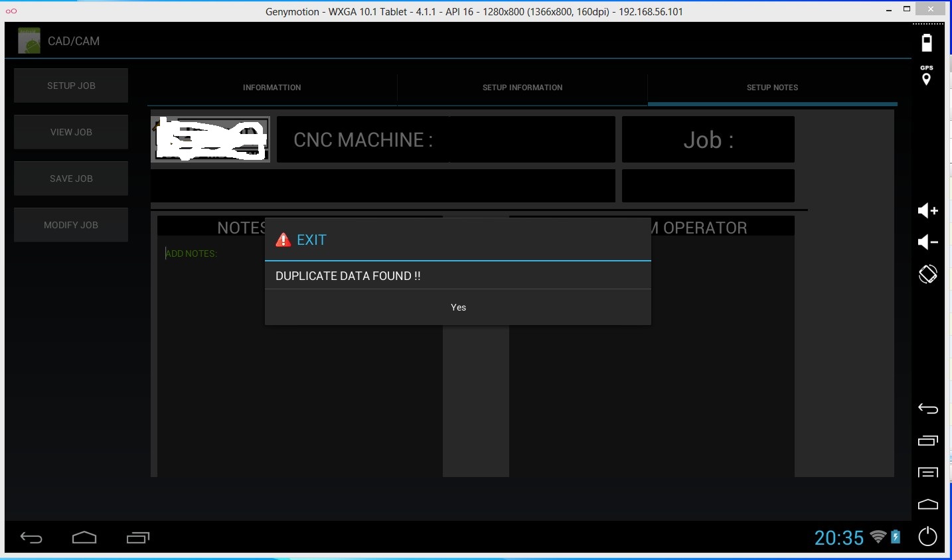Tap the Android home navigation button
This screenshot has height=560, width=952.
click(x=84, y=537)
